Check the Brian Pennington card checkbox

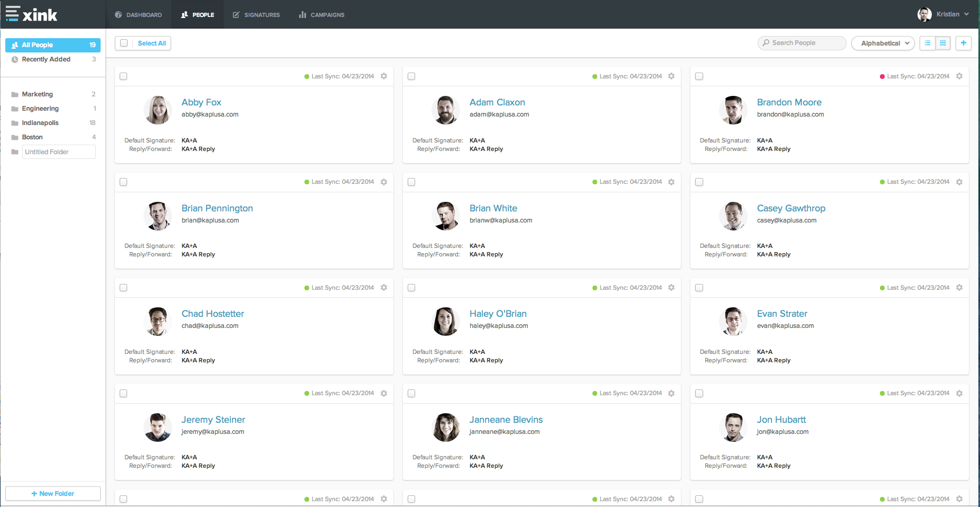[x=123, y=182]
